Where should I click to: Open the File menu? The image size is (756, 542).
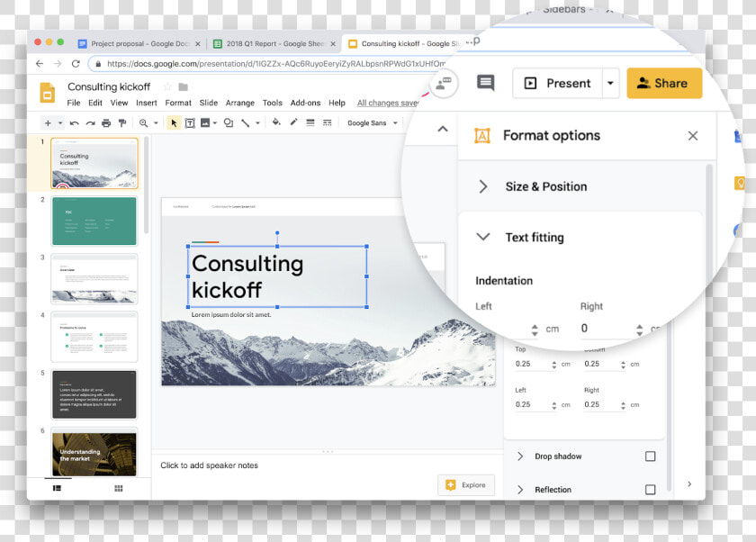pos(73,103)
